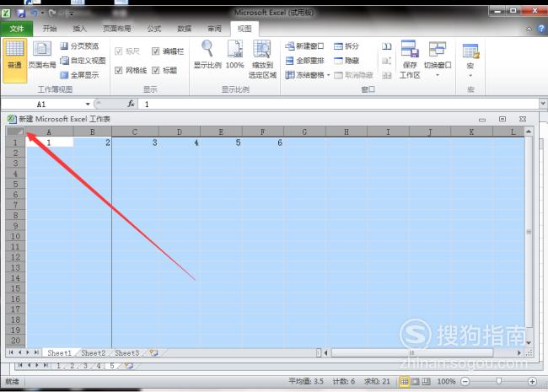Click the Unhide (取消隐藏) window button
This screenshot has height=392, width=548.
(354, 75)
